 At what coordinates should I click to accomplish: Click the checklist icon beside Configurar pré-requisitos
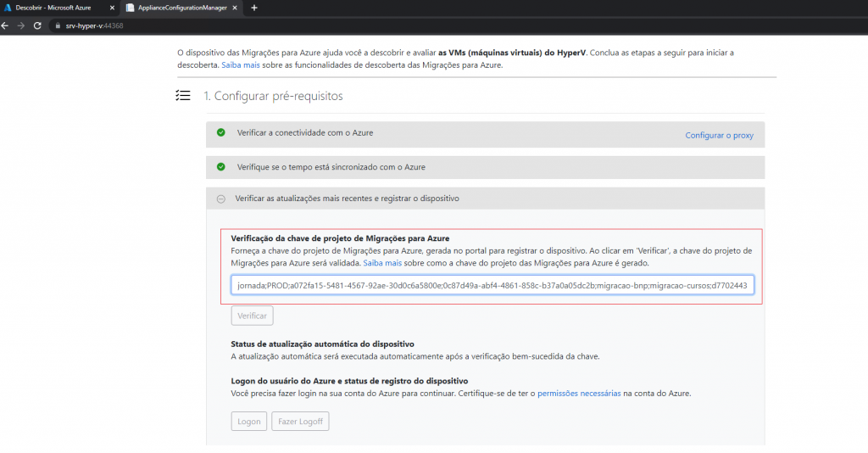(x=182, y=96)
